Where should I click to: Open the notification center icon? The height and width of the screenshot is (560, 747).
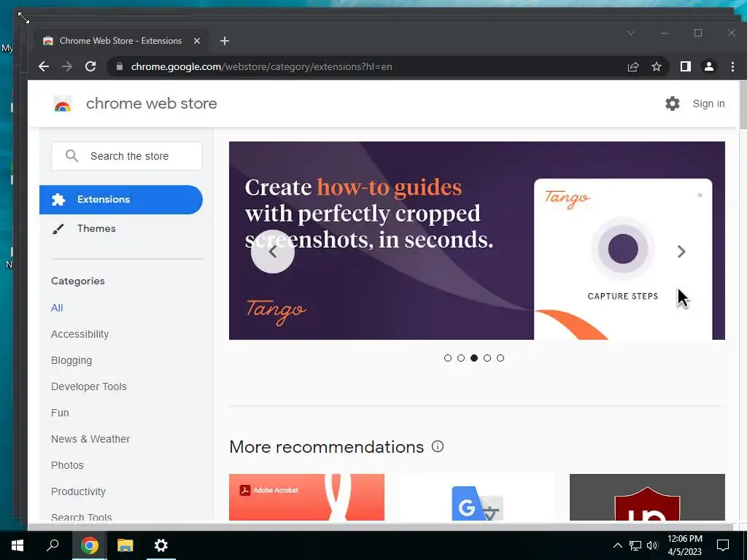(x=723, y=545)
